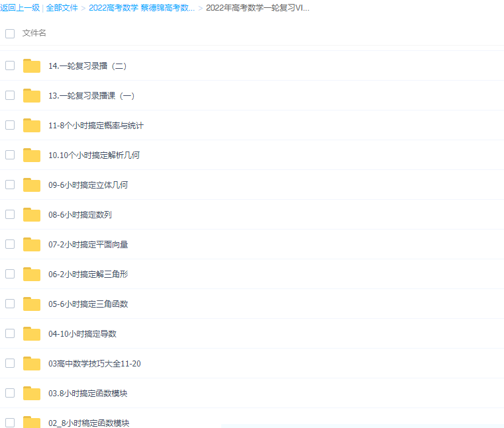Select checkbox for 03高中数学技巧大全11-20

tap(10, 363)
